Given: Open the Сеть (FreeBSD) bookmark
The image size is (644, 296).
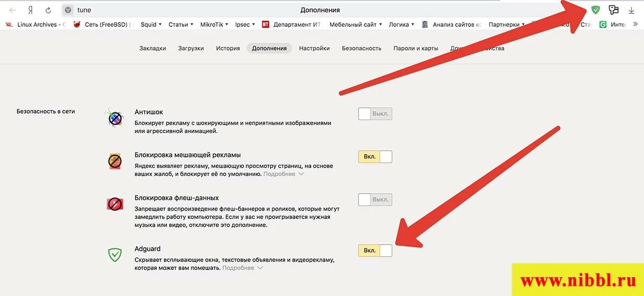Looking at the screenshot, I should point(103,25).
